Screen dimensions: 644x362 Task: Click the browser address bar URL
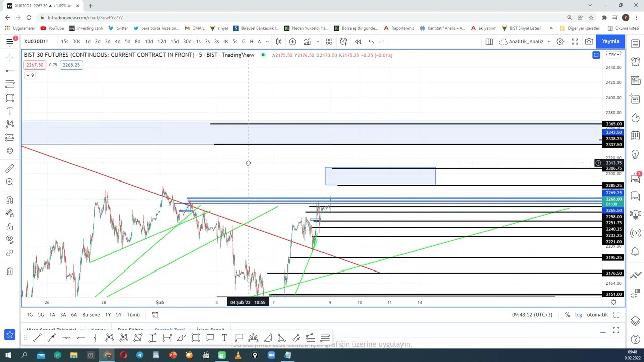(x=85, y=17)
